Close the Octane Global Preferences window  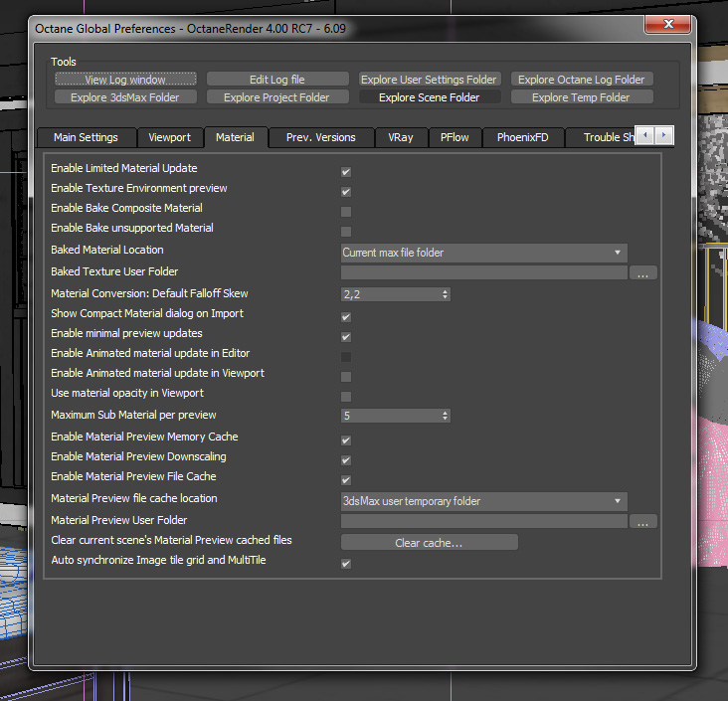[667, 24]
